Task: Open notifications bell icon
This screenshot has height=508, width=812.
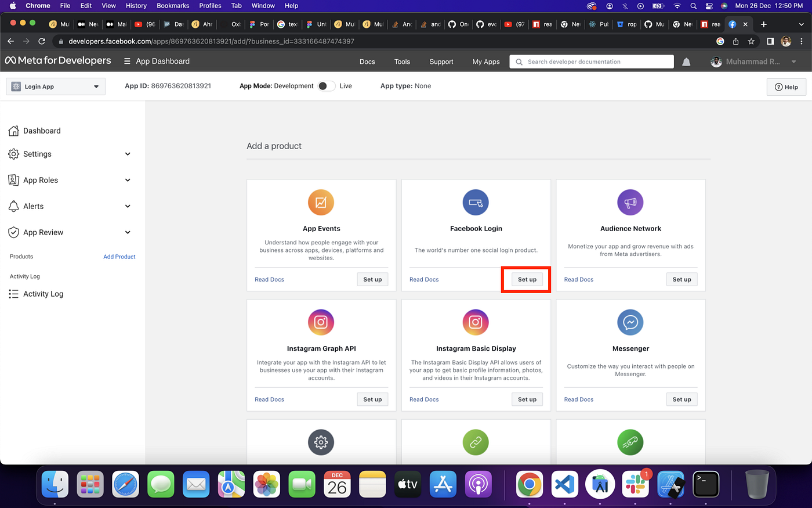Action: tap(686, 62)
